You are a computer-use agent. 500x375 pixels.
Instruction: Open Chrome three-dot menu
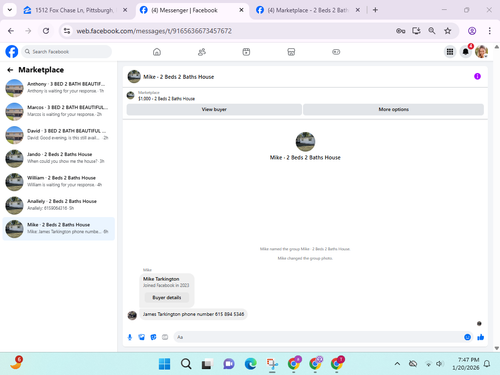coord(489,31)
